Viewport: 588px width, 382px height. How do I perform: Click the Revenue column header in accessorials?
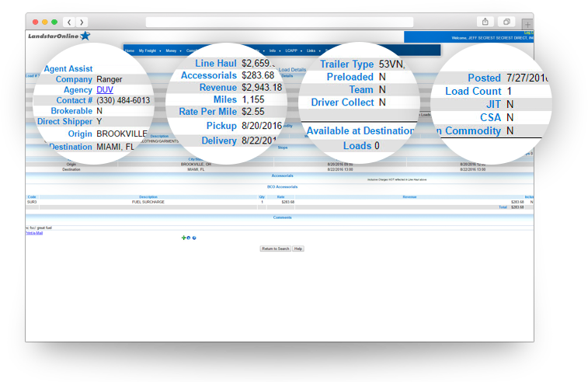409,196
